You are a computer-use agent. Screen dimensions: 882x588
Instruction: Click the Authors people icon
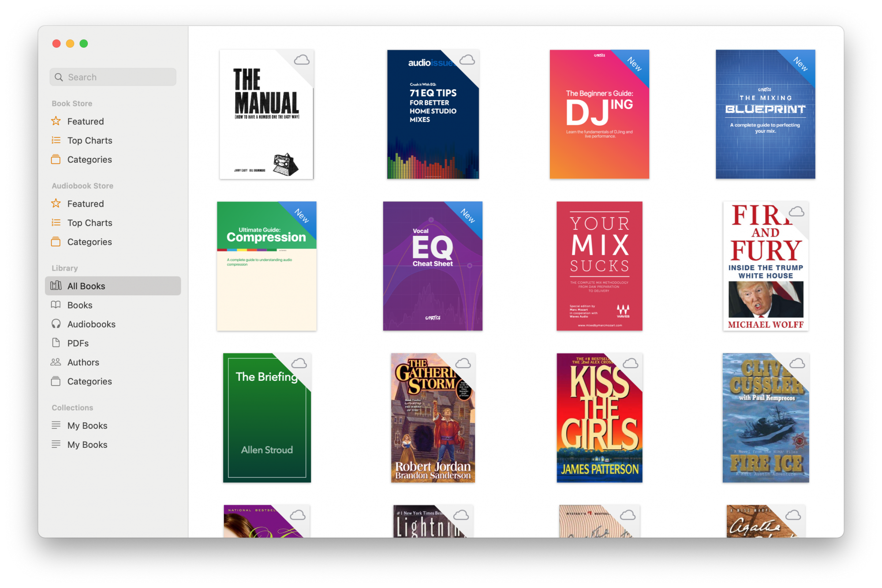point(56,362)
